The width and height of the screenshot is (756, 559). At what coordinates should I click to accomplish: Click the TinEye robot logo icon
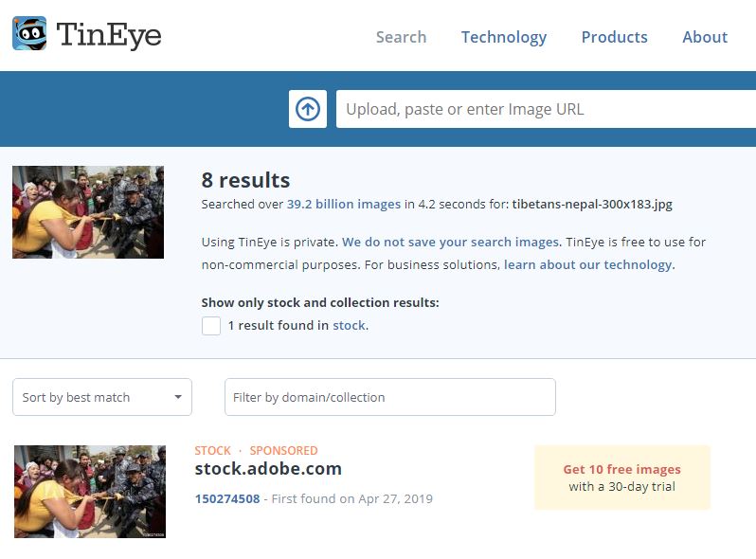[29, 33]
